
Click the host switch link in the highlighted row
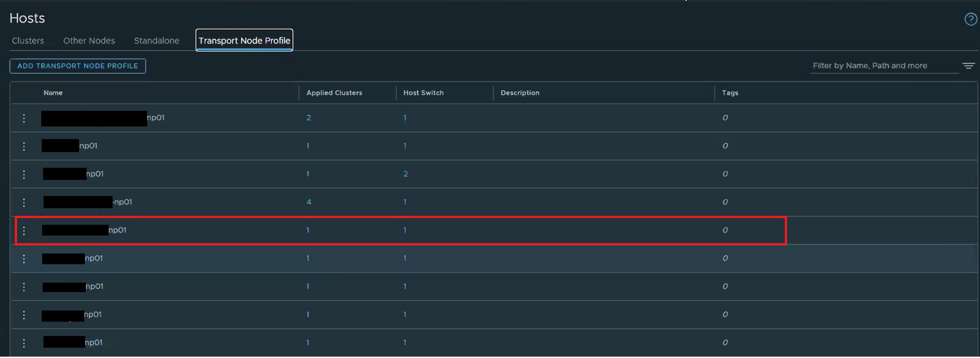(405, 230)
